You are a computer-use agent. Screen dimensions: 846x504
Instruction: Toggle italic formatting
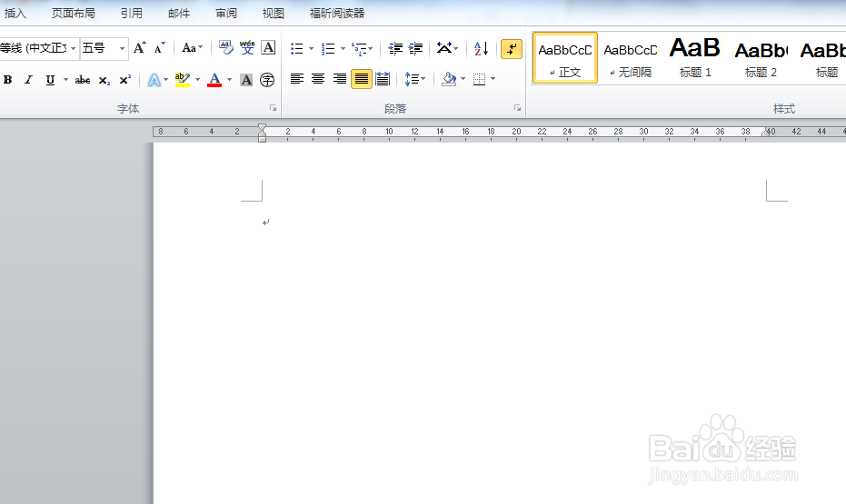(28, 80)
